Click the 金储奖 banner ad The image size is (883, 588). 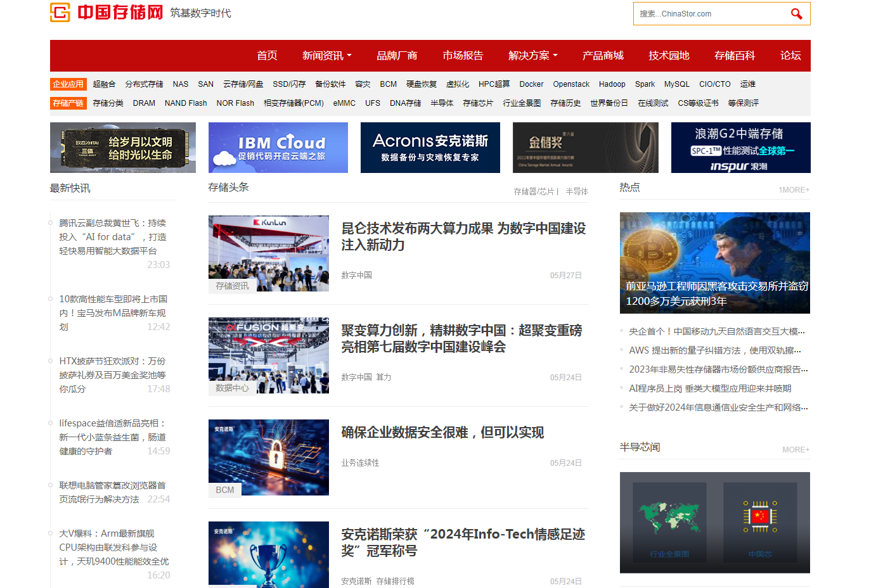586,148
